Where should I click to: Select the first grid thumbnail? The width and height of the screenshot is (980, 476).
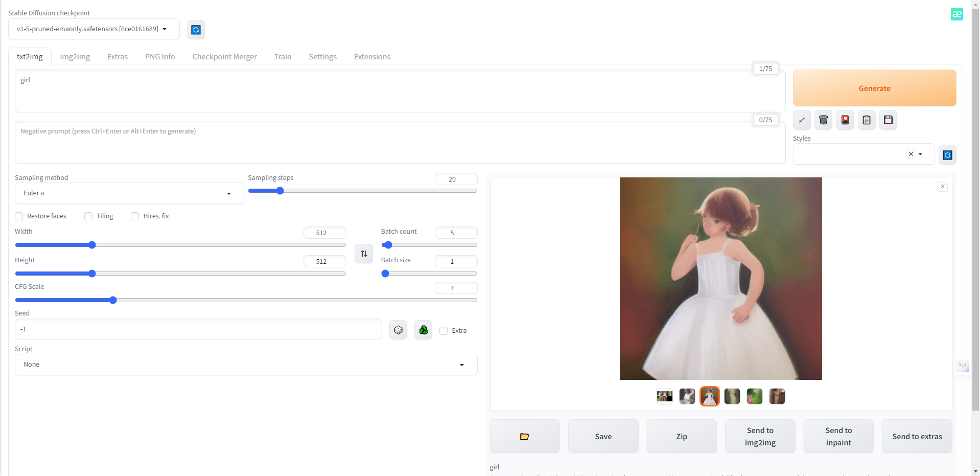665,396
